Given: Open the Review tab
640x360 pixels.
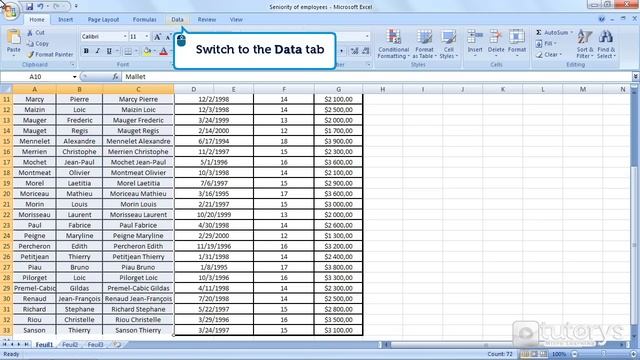Looking at the screenshot, I should (x=207, y=19).
